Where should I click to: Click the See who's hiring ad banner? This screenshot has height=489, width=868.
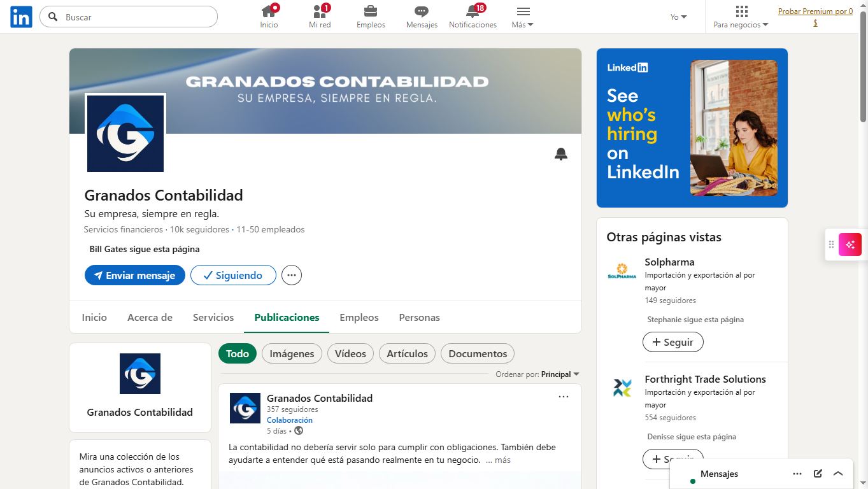click(x=692, y=128)
